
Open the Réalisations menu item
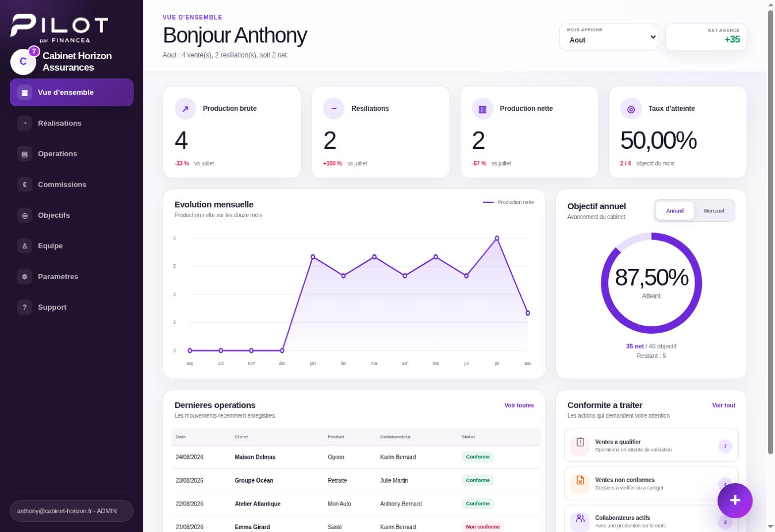(72, 123)
